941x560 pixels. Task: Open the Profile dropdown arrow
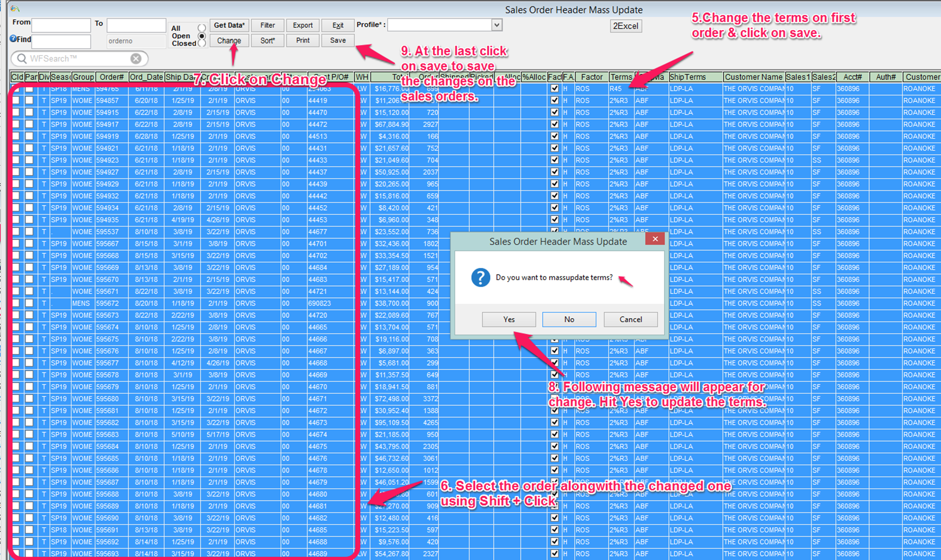497,25
